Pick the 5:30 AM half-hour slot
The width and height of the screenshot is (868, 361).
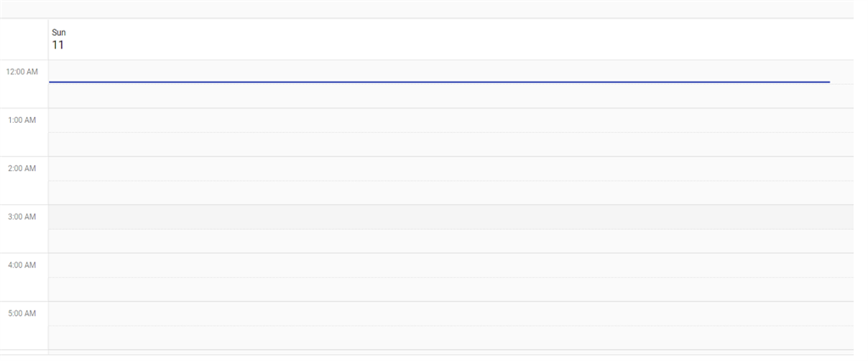pyautogui.click(x=449, y=338)
